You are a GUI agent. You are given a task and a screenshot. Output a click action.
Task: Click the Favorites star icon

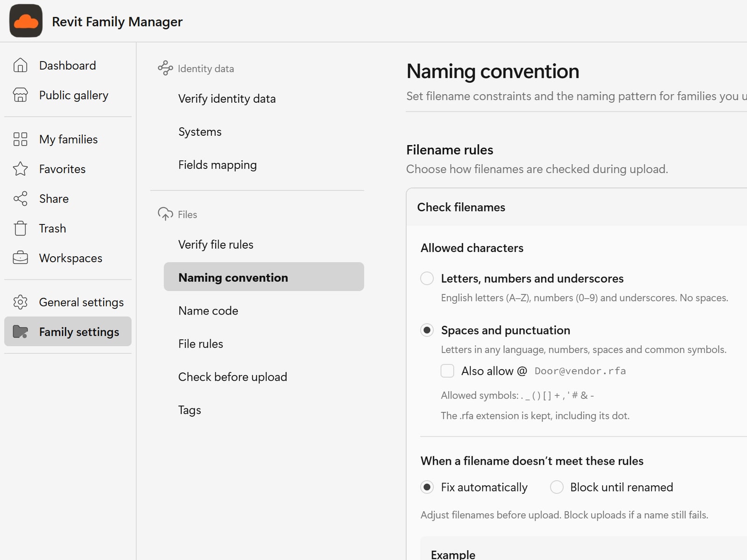point(20,168)
